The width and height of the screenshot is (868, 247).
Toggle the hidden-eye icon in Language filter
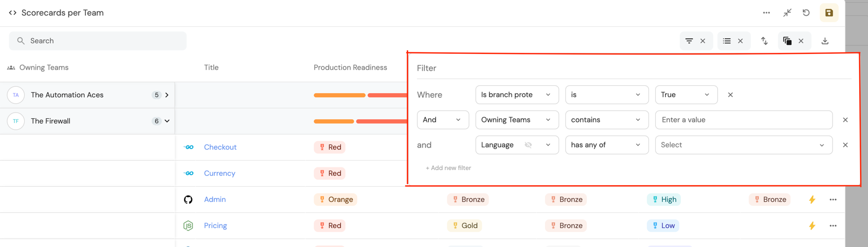(x=528, y=145)
